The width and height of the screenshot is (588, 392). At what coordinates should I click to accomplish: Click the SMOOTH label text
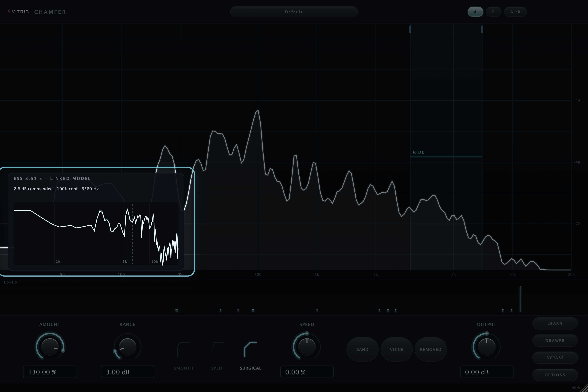(x=183, y=368)
